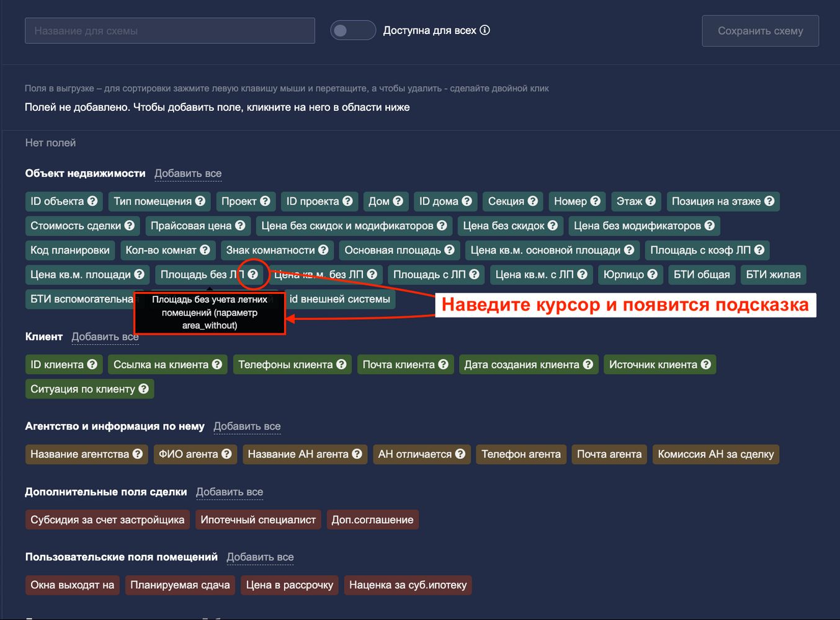Click the help icon for "Позиция на этаже"
The height and width of the screenshot is (620, 840).
769,201
